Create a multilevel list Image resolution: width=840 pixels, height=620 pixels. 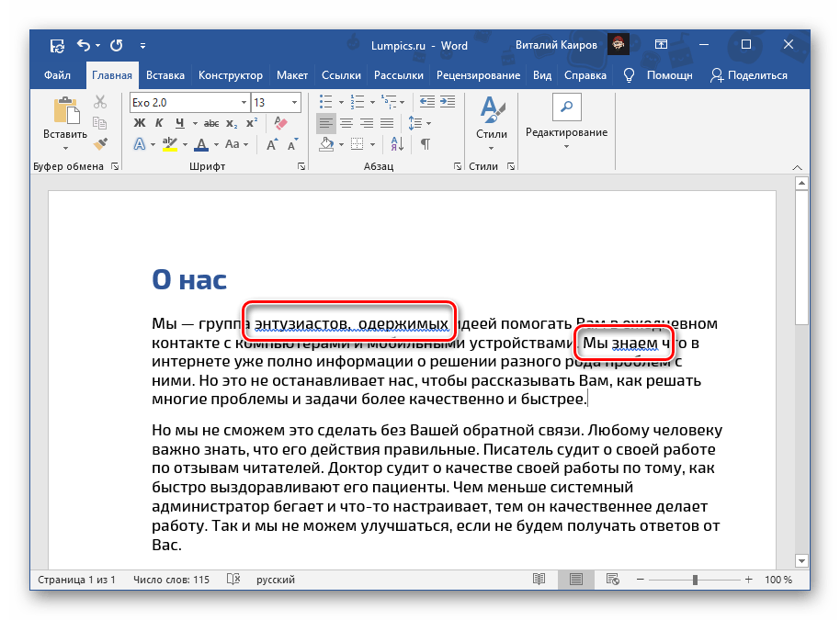389,102
